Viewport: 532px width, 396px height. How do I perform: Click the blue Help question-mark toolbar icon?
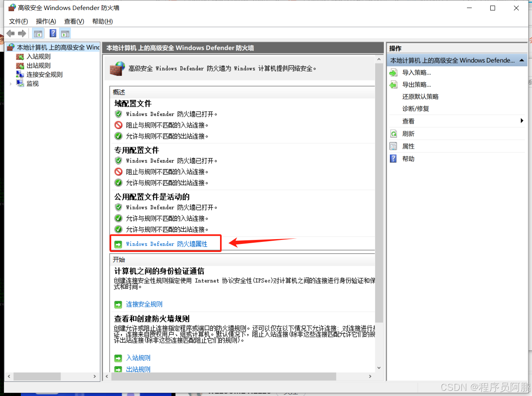point(53,33)
